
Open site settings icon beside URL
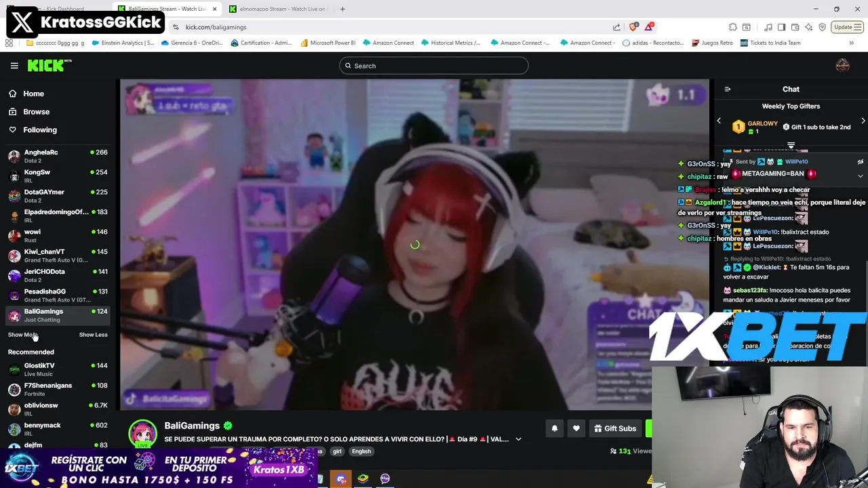tap(176, 27)
